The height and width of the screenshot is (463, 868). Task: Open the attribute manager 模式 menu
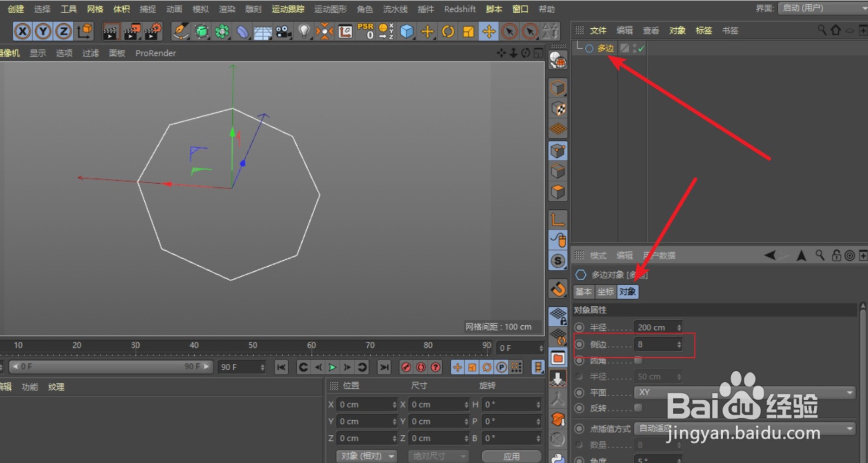598,255
